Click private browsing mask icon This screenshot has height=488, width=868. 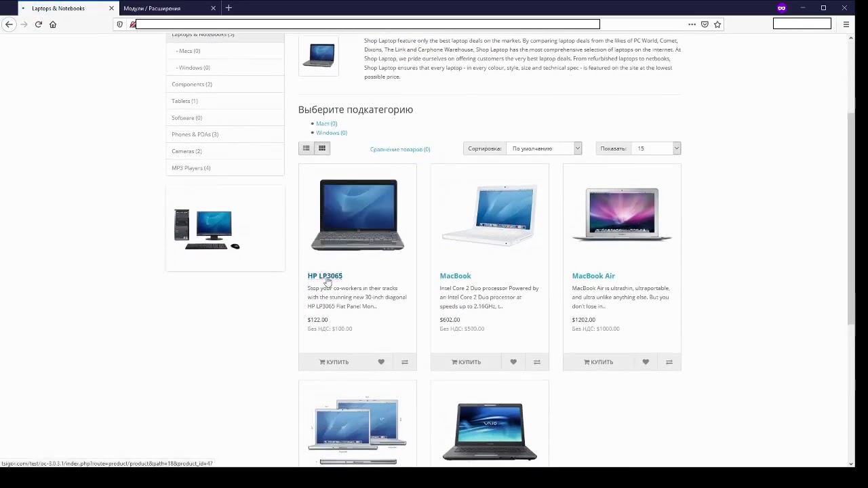(782, 8)
